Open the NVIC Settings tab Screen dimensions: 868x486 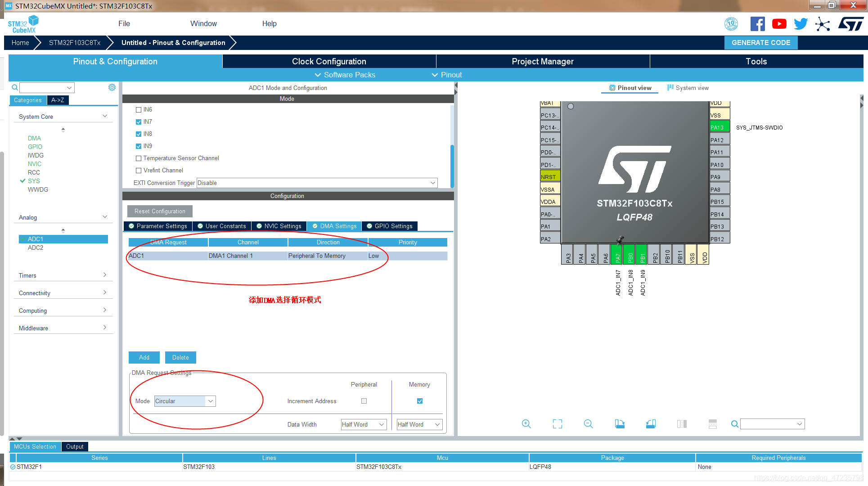pos(279,226)
